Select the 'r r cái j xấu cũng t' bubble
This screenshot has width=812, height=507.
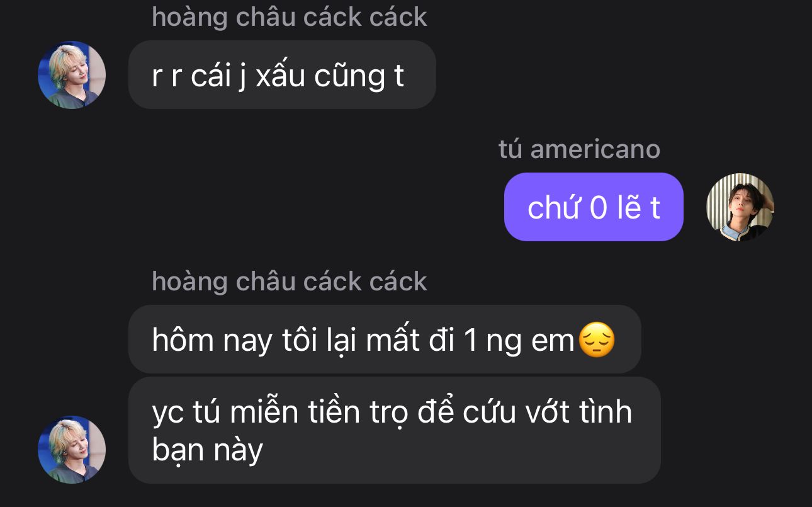click(x=282, y=75)
